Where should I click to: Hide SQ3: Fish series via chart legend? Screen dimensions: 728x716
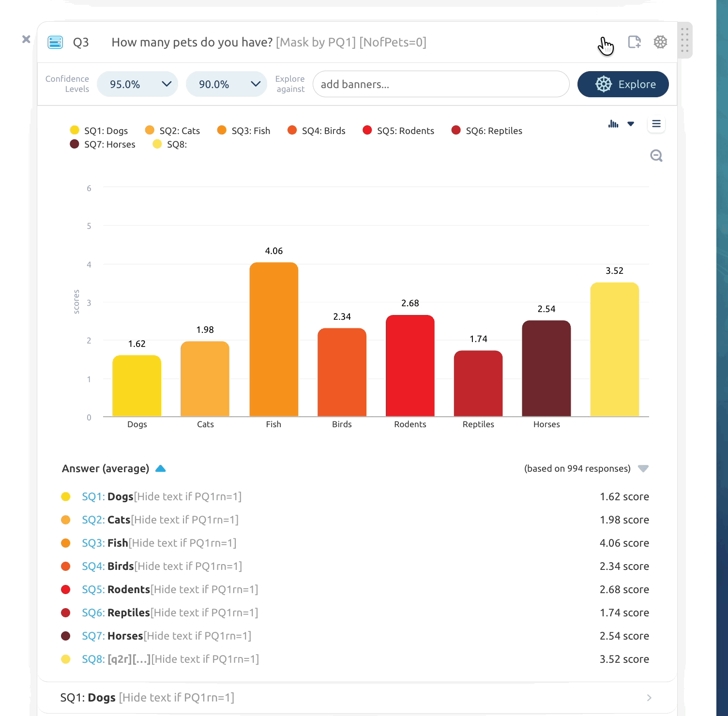click(243, 131)
